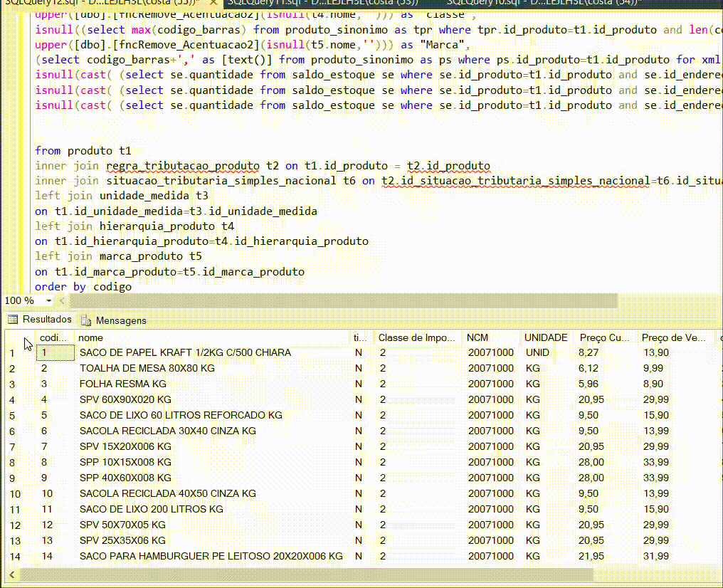Screen dimensions: 723x588
Task: Click the NCM column header
Action: pyautogui.click(x=492, y=337)
